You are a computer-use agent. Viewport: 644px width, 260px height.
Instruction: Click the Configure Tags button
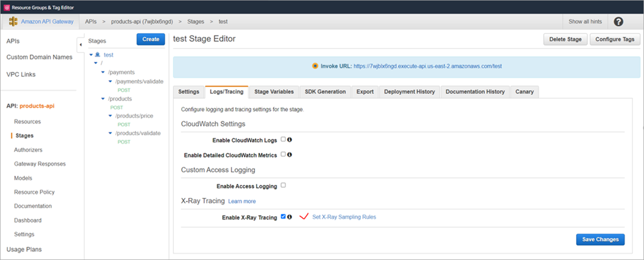(x=615, y=39)
